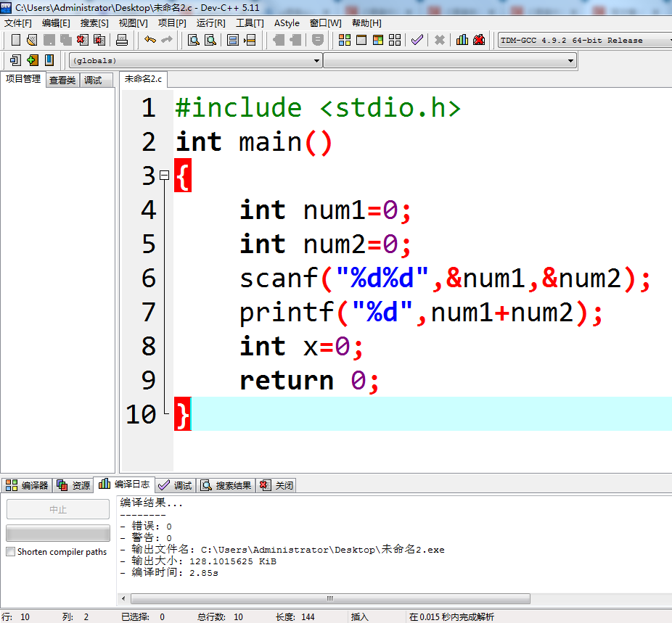Click the Unindent icon in toolbar
This screenshot has height=623, width=672.
coord(279,40)
